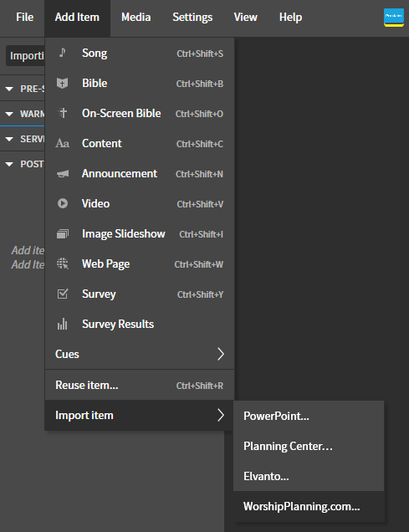409x532 pixels.
Task: Add an Announcement item
Action: click(x=140, y=174)
